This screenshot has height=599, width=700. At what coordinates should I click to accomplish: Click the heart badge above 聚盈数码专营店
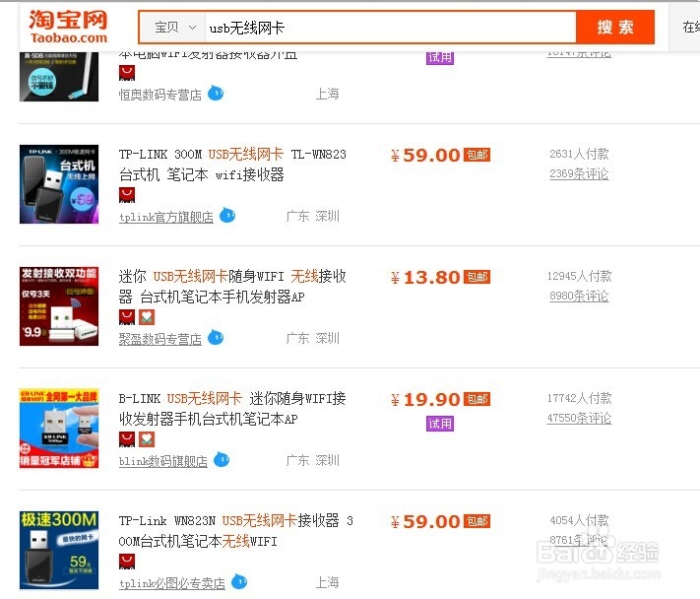(x=147, y=317)
